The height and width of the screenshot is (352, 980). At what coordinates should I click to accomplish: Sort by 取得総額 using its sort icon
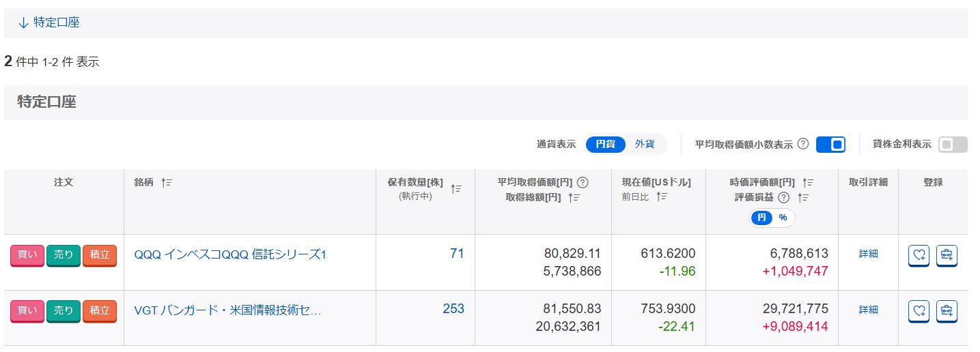[x=574, y=197]
